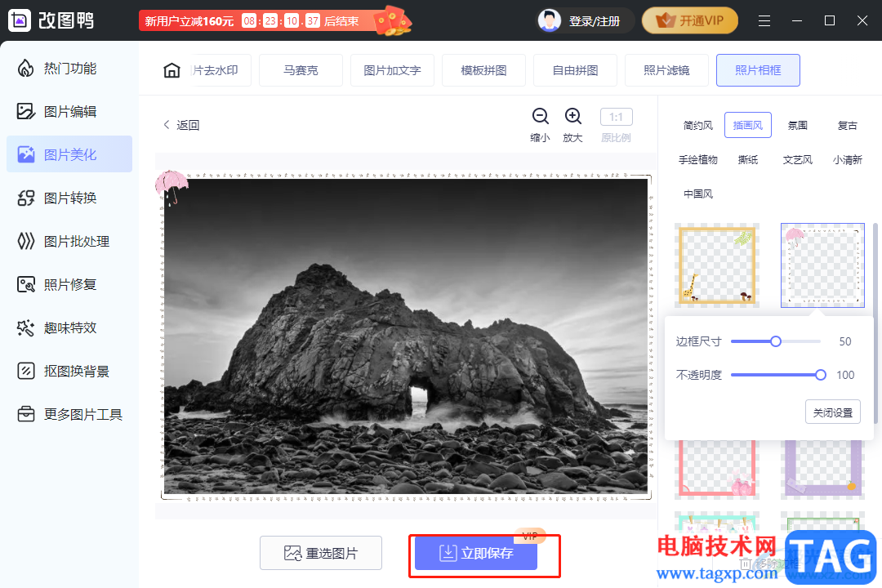
Task: Choose the purple border frame thumbnail
Action: [x=822, y=469]
